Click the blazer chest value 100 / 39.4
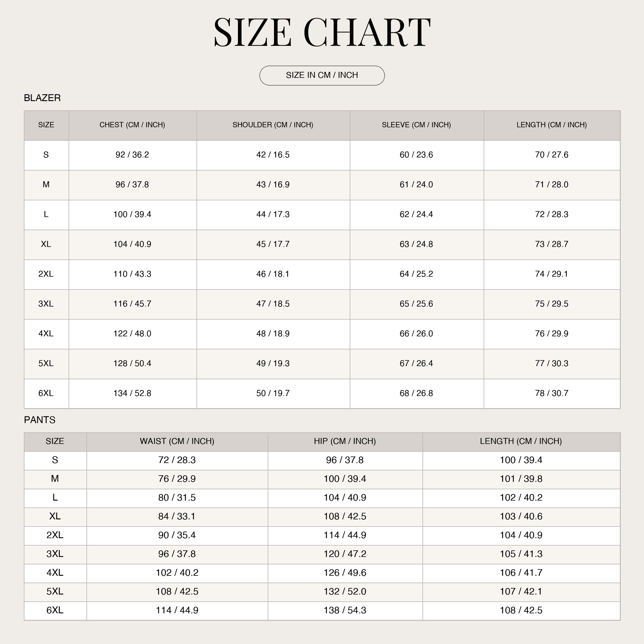Viewport: 644px width, 644px height. (132, 214)
